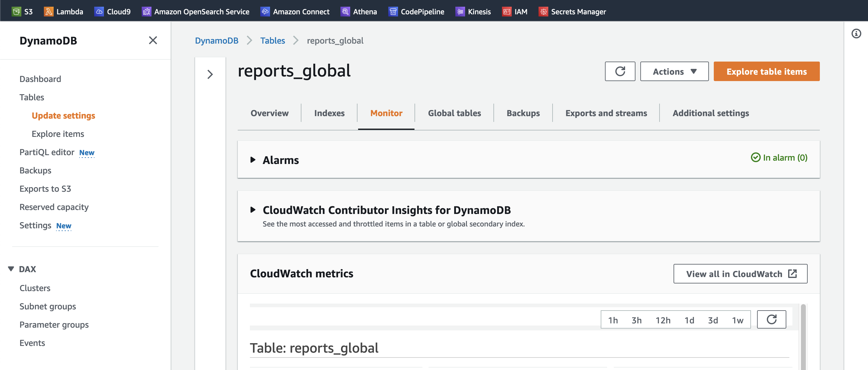Image resolution: width=868 pixels, height=370 pixels.
Task: Set metrics time range to 3h
Action: pyautogui.click(x=636, y=320)
